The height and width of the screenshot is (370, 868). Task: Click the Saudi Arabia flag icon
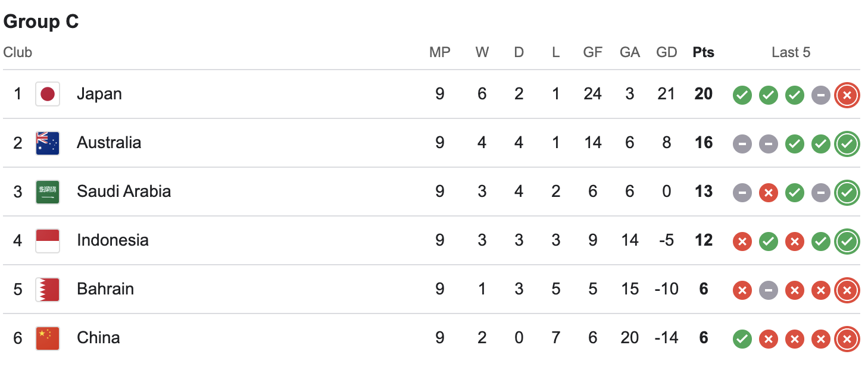pyautogui.click(x=48, y=192)
